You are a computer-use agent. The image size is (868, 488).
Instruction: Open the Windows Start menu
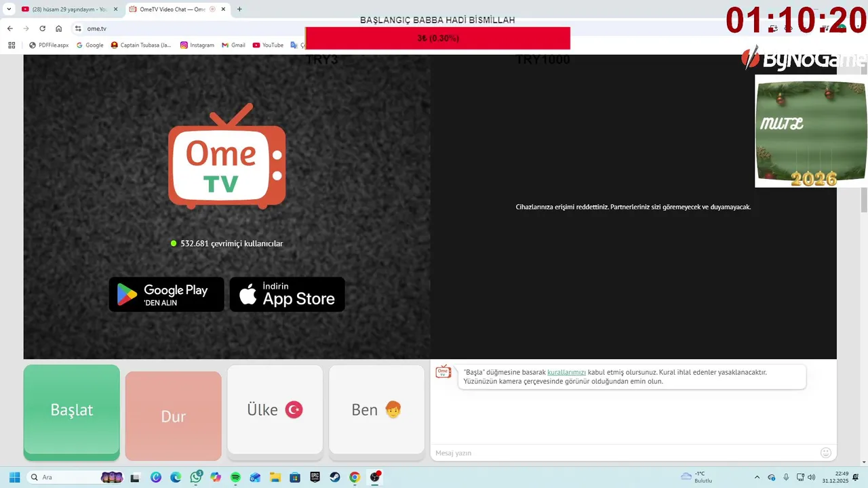click(14, 477)
